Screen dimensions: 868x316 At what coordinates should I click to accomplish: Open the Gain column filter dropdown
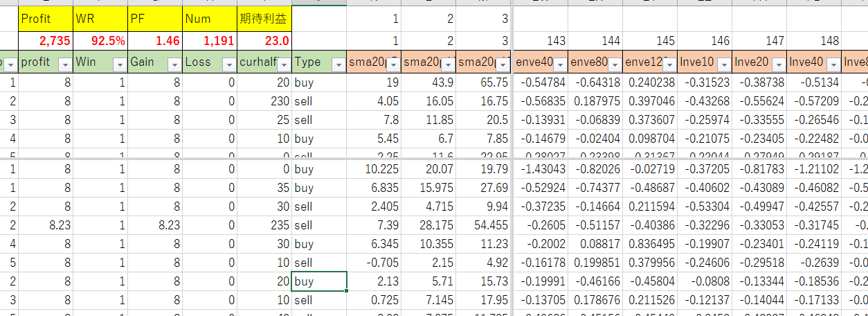174,64
